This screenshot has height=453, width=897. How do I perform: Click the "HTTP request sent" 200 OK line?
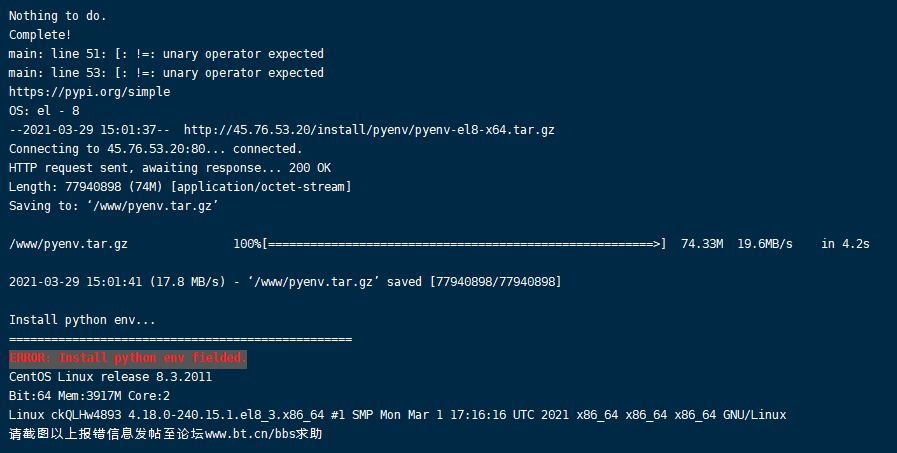[170, 168]
